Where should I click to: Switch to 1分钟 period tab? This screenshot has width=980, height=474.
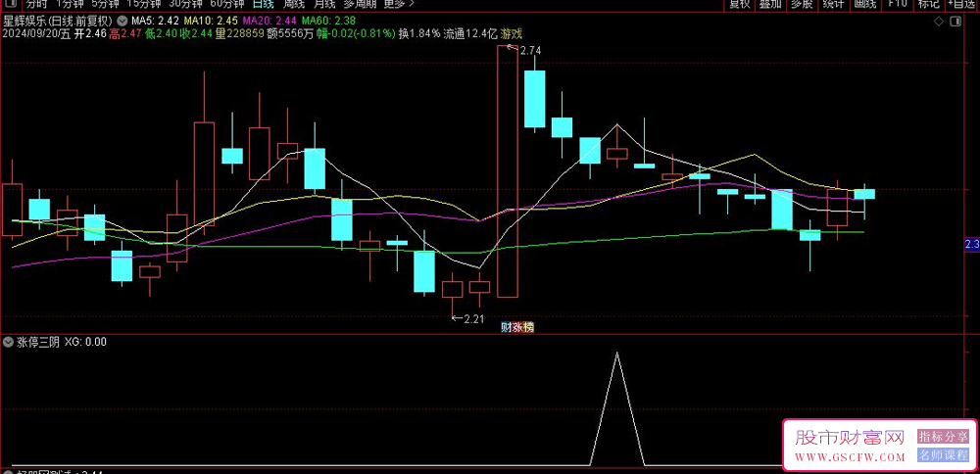coord(69,4)
